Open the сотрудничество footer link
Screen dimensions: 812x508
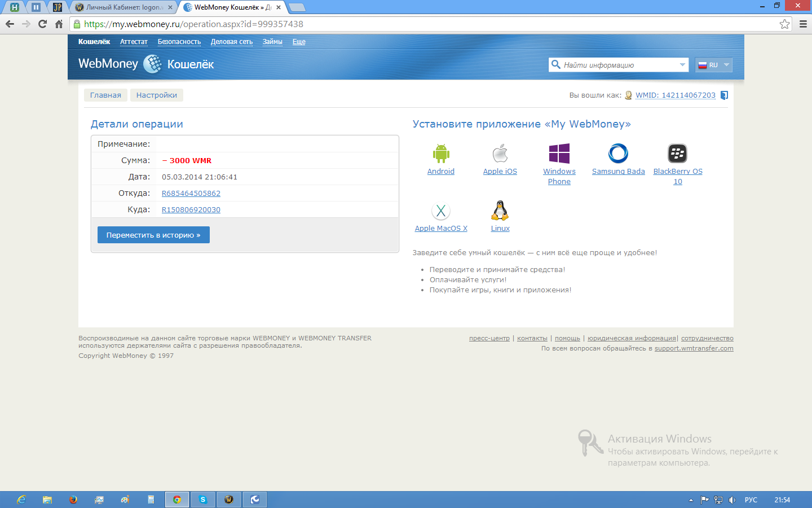(x=707, y=338)
